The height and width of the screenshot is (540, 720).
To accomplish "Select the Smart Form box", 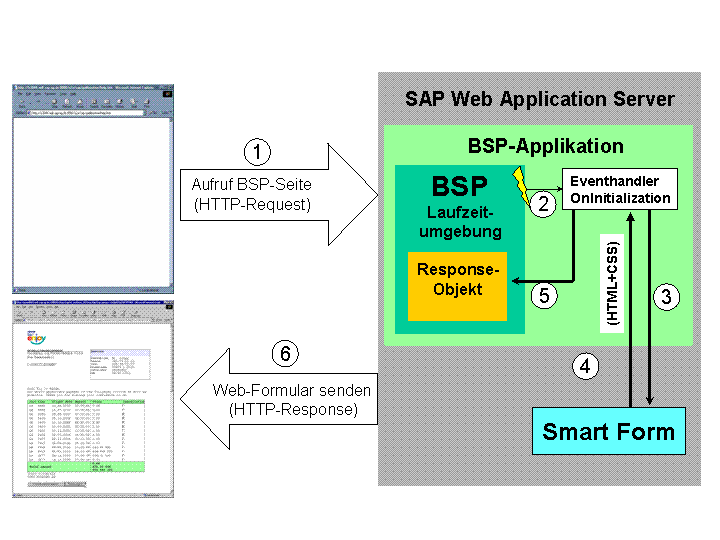I will click(x=609, y=431).
